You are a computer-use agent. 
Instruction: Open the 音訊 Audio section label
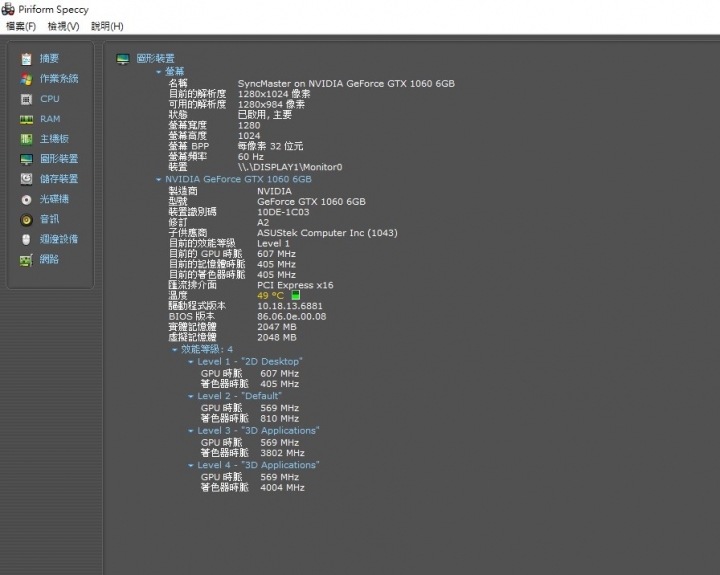(49, 219)
